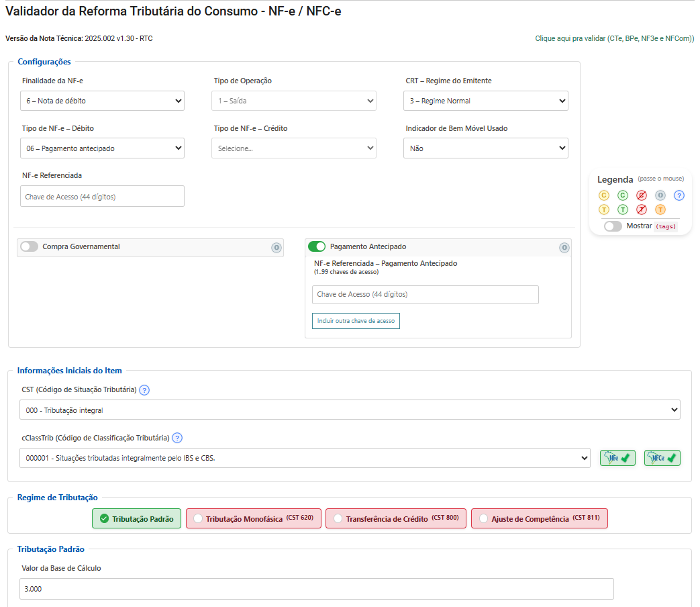Screen dimensions: 700x607
Task: Enable the Compra Governamental toggle
Action: 30,246
